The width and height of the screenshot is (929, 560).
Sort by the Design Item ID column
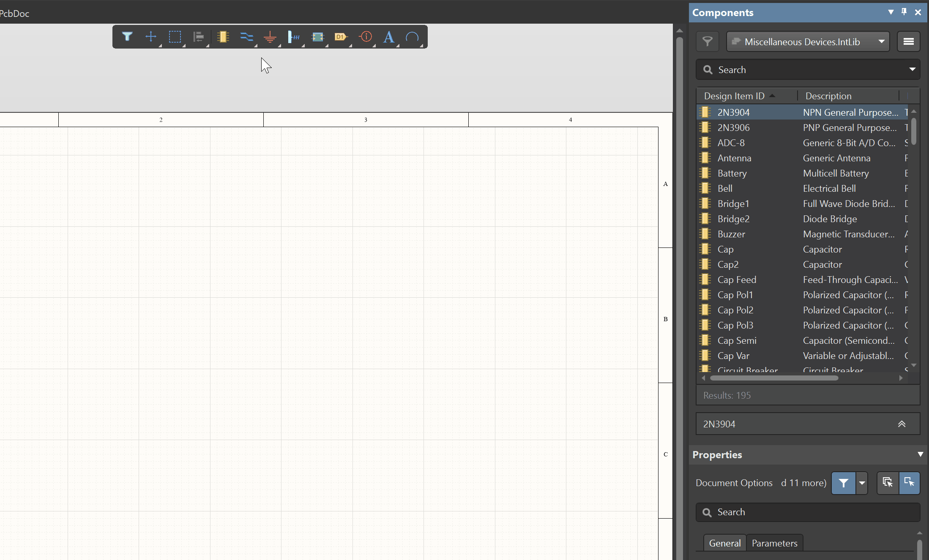(734, 96)
